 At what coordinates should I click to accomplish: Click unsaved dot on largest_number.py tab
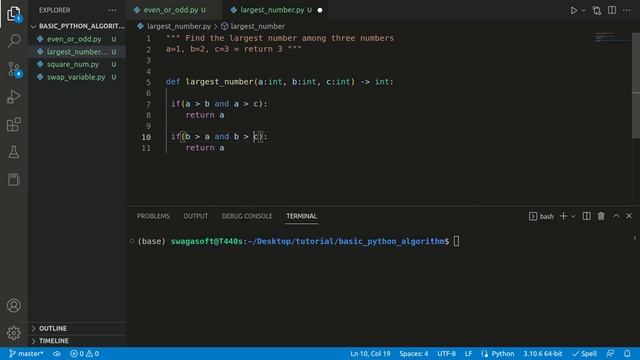(x=320, y=10)
